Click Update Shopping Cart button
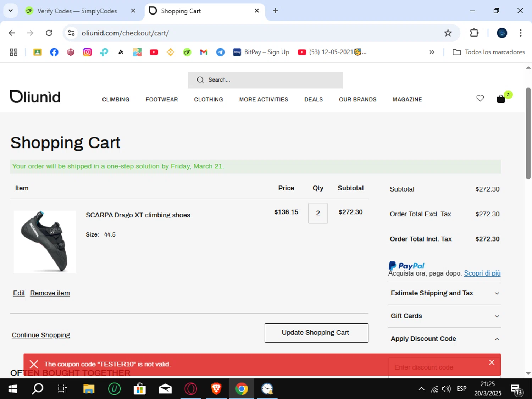Viewport: 532px width, 399px height. (316, 333)
